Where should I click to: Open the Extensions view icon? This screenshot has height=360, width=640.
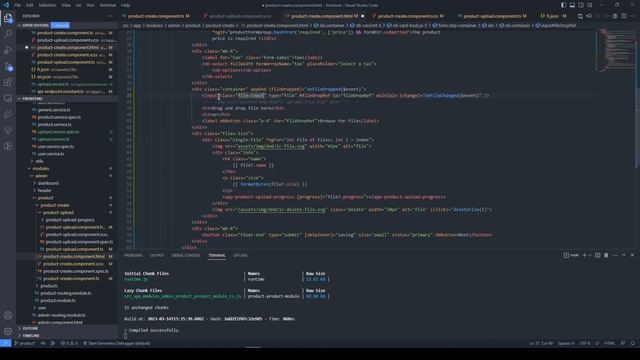pyautogui.click(x=8, y=82)
